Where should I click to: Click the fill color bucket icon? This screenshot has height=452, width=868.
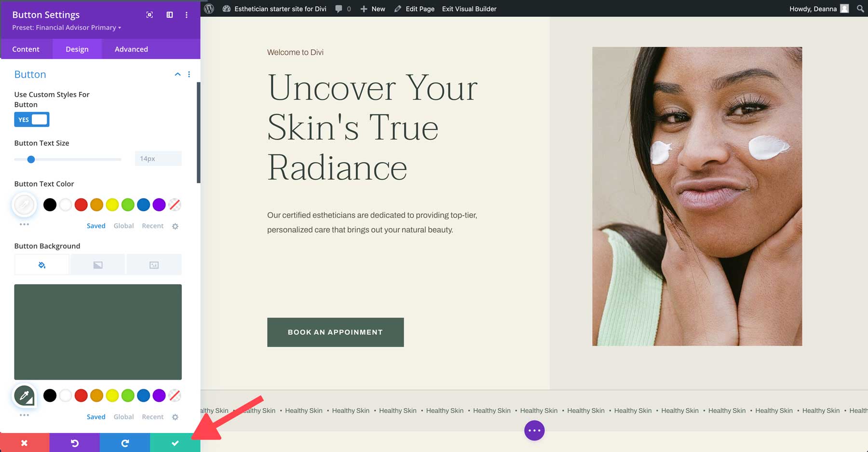[x=41, y=264]
